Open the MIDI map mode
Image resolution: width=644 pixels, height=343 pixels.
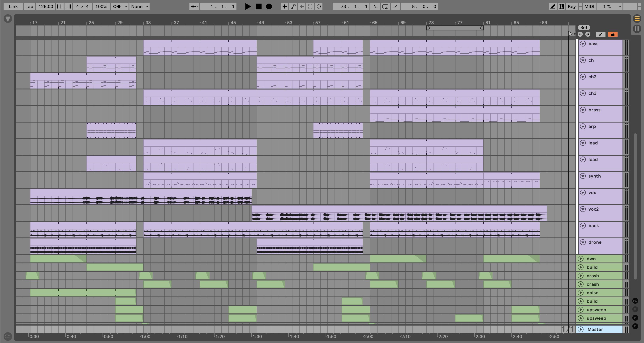[589, 6]
